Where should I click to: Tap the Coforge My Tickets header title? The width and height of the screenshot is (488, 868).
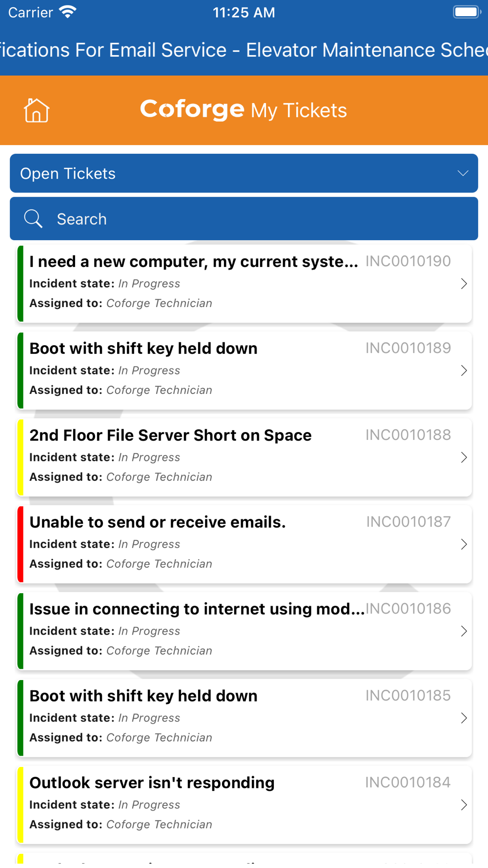pos(243,109)
